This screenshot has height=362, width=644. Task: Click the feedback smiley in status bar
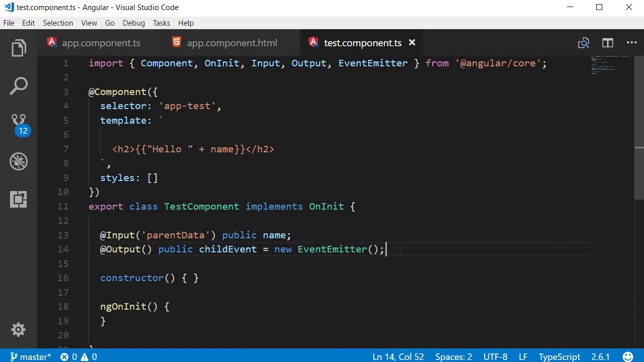point(628,357)
